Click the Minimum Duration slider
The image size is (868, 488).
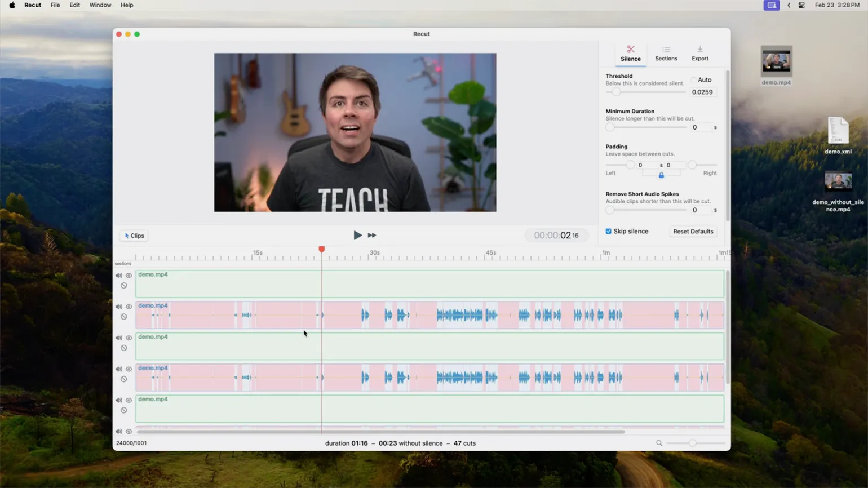646,128
